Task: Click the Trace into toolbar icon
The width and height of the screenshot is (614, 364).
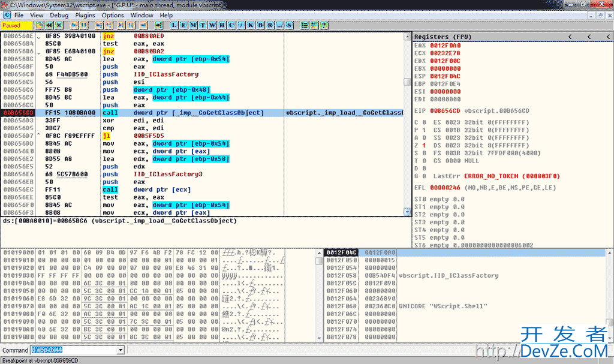Action: [x=121, y=25]
